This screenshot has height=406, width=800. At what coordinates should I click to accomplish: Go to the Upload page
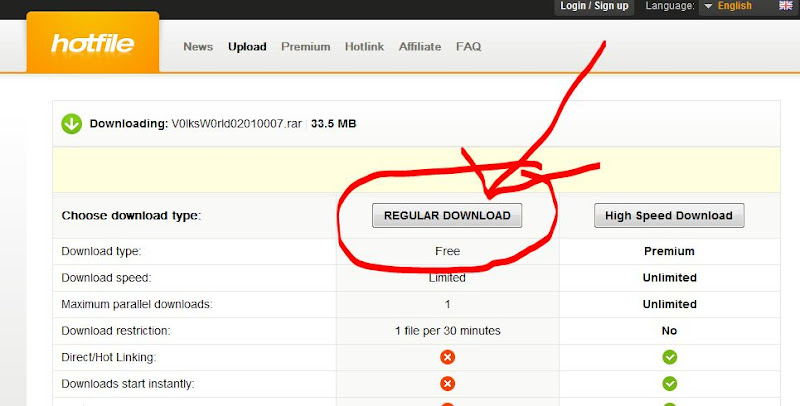pyautogui.click(x=247, y=46)
